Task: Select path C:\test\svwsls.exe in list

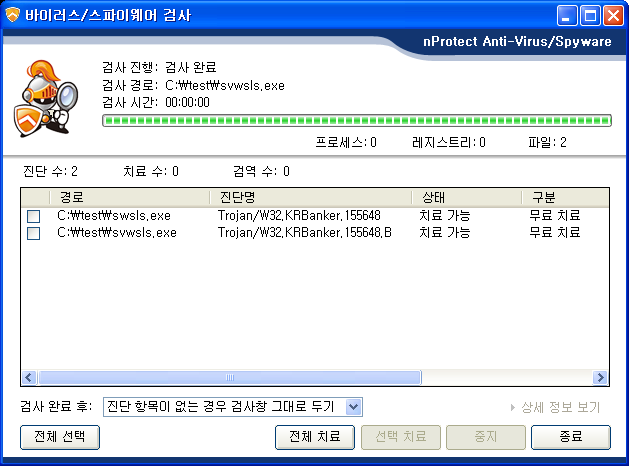Action: coord(117,233)
